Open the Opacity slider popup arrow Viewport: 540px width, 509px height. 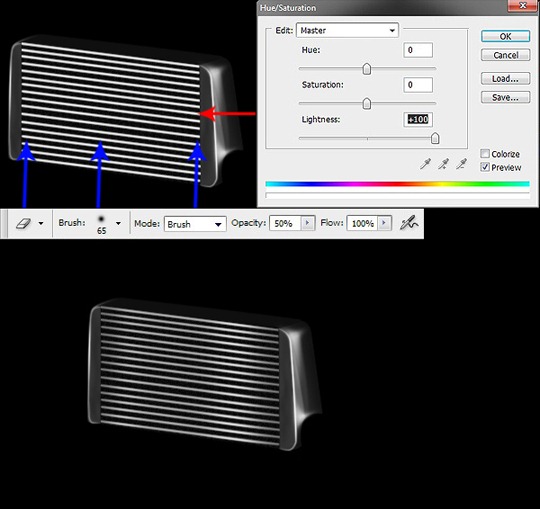[x=308, y=223]
